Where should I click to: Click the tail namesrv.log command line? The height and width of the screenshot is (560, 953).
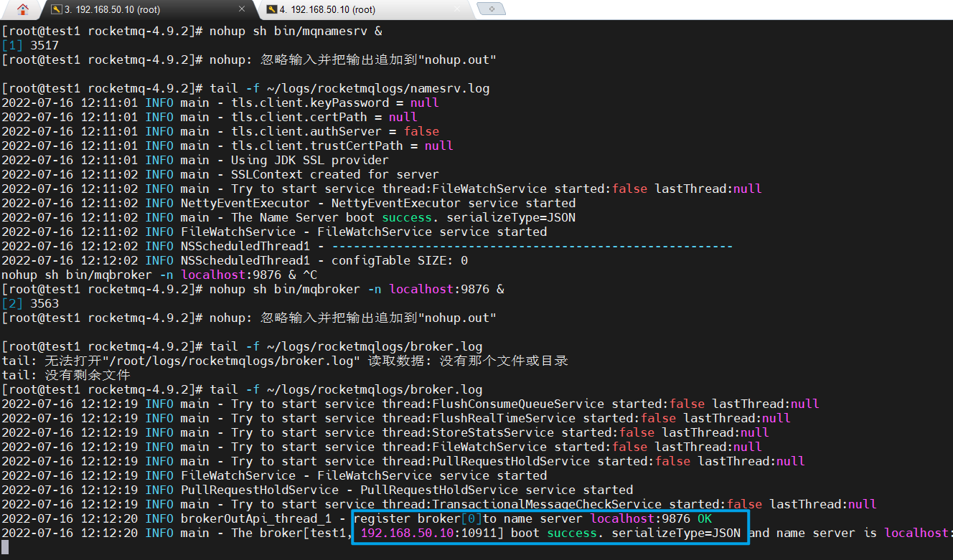349,88
